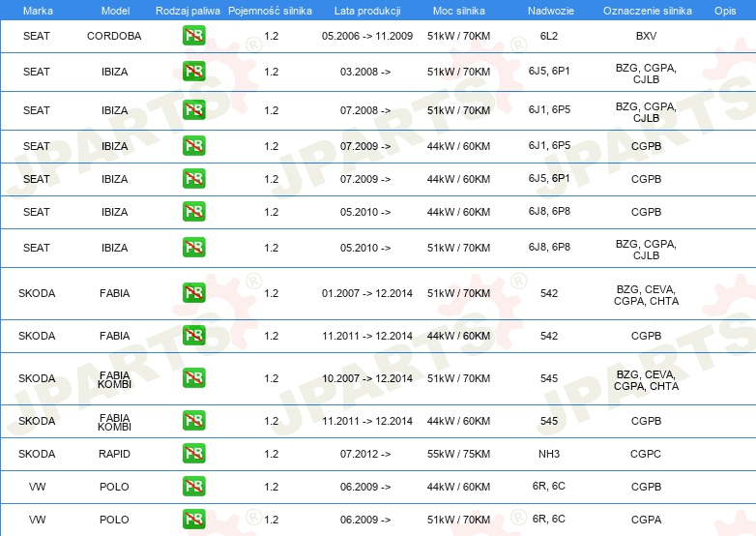Viewport: 756px width, 536px height.
Task: Click the Marka column header
Action: coord(38,11)
